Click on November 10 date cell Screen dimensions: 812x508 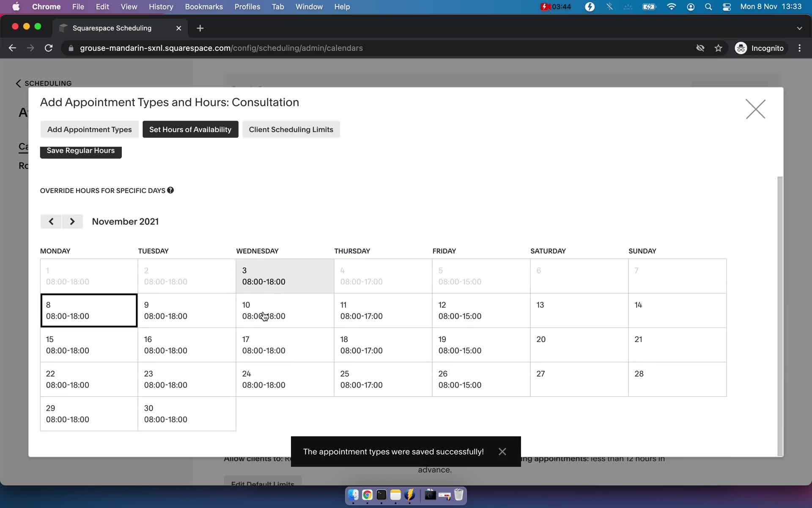284,310
